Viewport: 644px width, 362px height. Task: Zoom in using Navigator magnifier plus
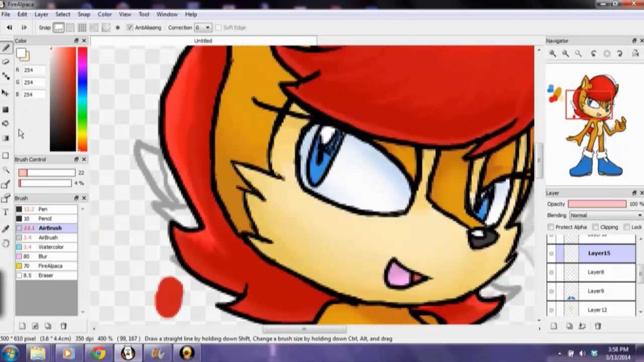click(x=552, y=54)
